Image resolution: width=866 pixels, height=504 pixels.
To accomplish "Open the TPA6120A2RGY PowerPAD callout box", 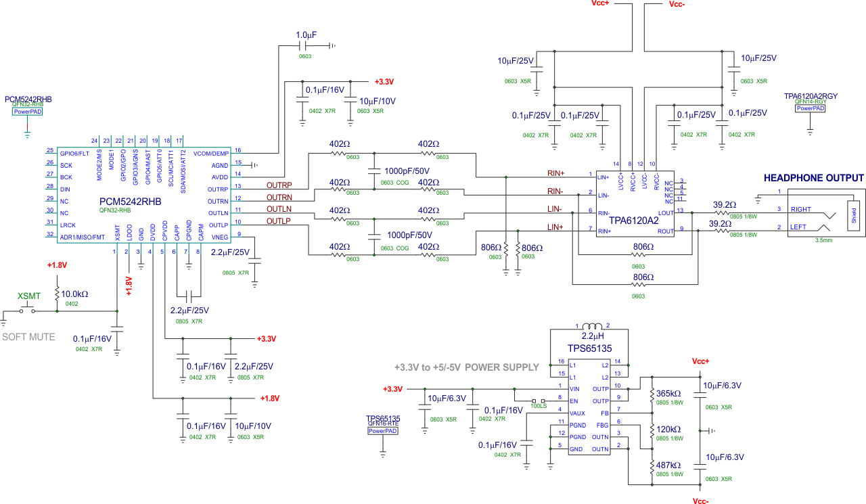I will (x=810, y=108).
